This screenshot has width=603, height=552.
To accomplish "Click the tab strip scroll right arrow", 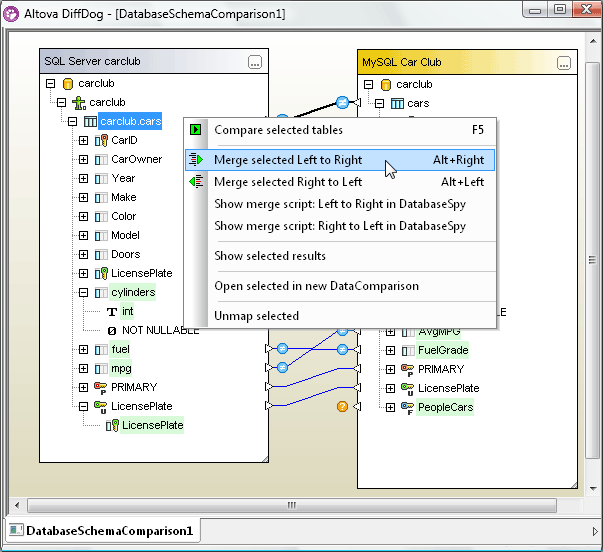I will tap(595, 532).
